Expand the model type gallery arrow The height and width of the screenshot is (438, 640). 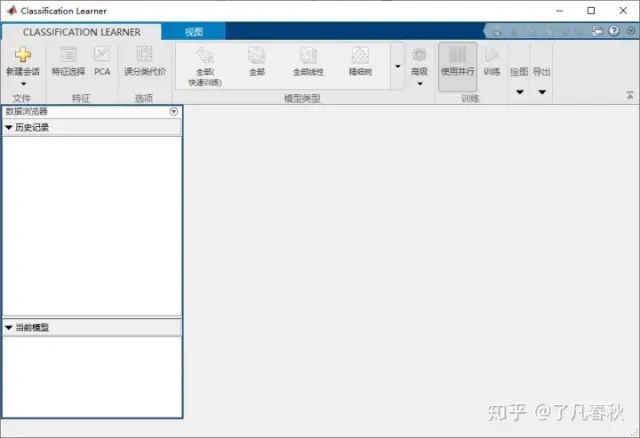pyautogui.click(x=398, y=67)
